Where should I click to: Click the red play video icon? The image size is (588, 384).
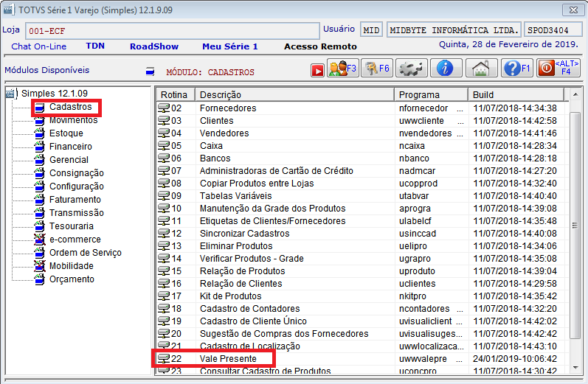[317, 71]
